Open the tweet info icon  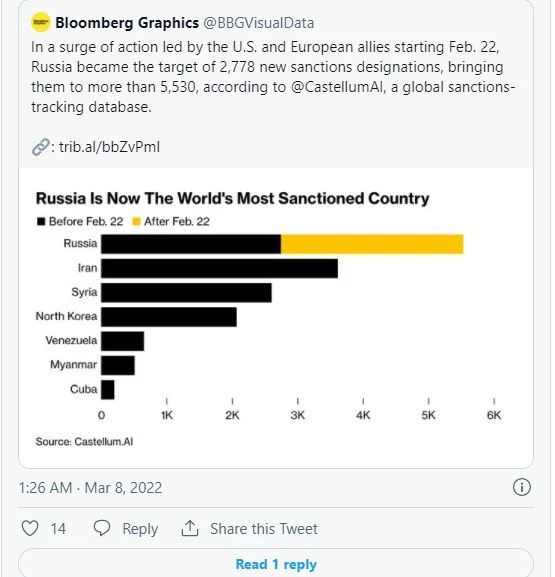tap(522, 487)
